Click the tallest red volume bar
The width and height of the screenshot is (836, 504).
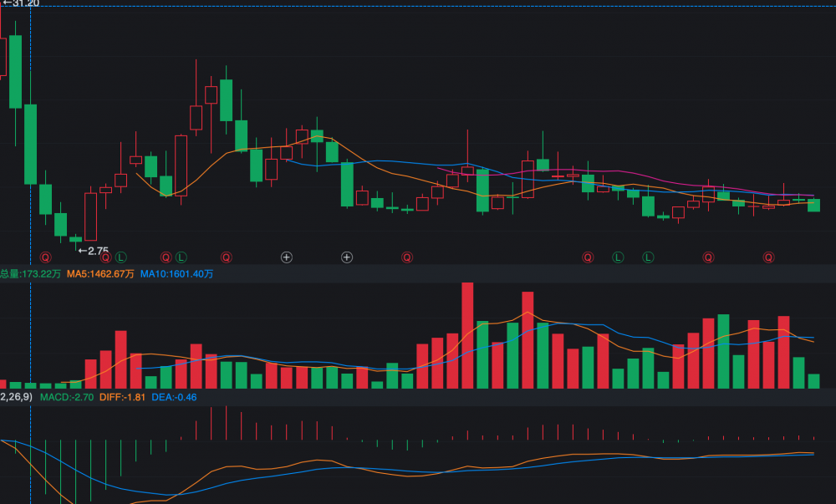[x=467, y=335]
